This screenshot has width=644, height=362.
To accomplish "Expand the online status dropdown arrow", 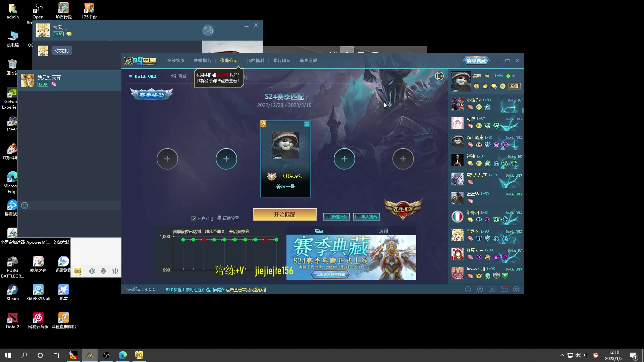I will [x=514, y=76].
